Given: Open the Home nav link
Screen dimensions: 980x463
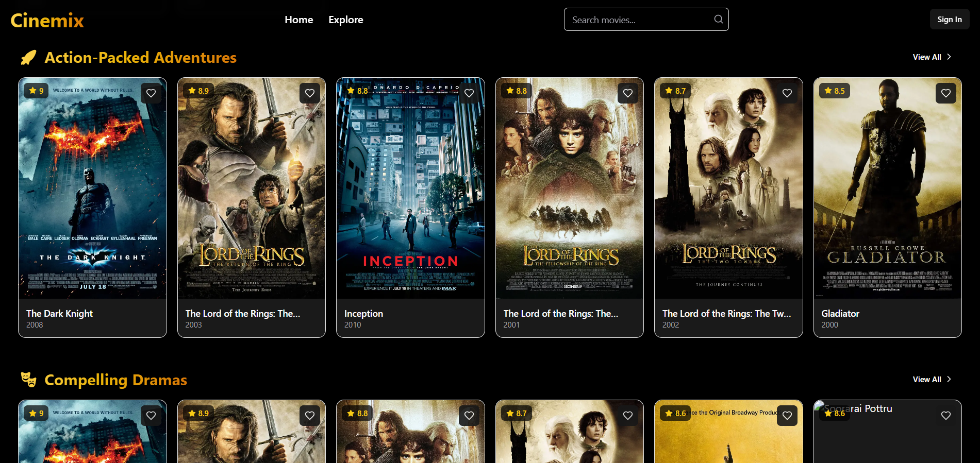Looking at the screenshot, I should coord(299,20).
